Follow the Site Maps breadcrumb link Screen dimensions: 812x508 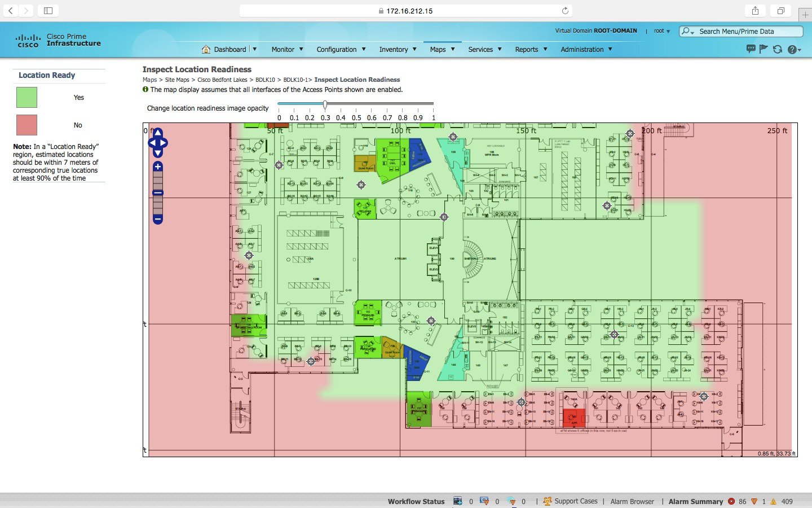(177, 80)
